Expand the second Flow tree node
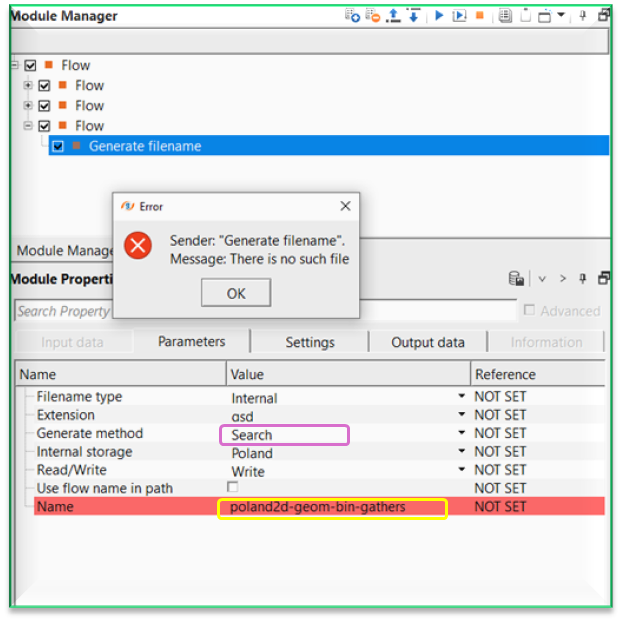 tap(28, 85)
